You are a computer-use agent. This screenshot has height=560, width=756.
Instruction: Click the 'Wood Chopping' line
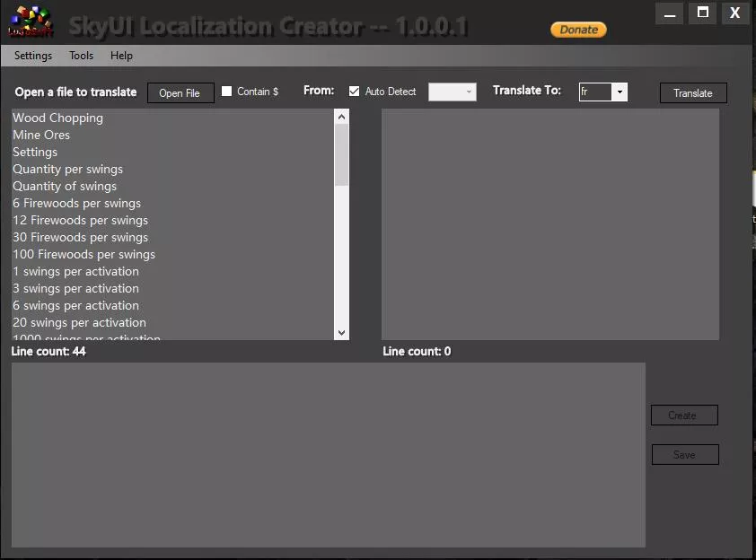tap(57, 118)
